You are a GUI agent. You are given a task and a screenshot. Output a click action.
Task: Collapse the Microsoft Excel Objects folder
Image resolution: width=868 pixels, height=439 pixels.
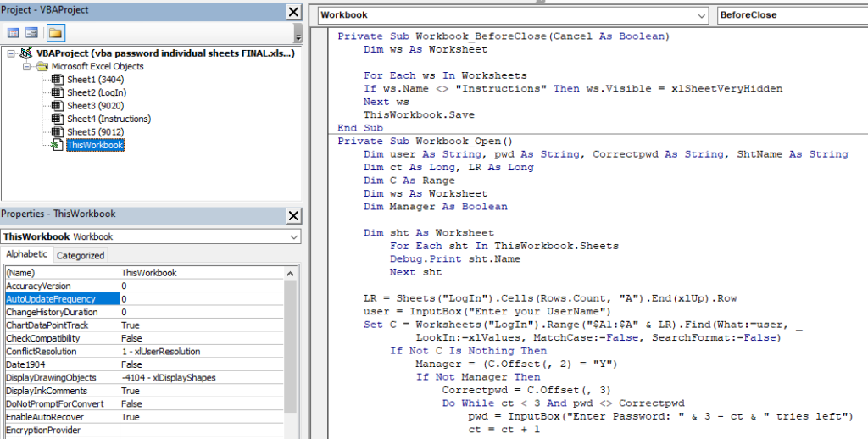tap(27, 66)
